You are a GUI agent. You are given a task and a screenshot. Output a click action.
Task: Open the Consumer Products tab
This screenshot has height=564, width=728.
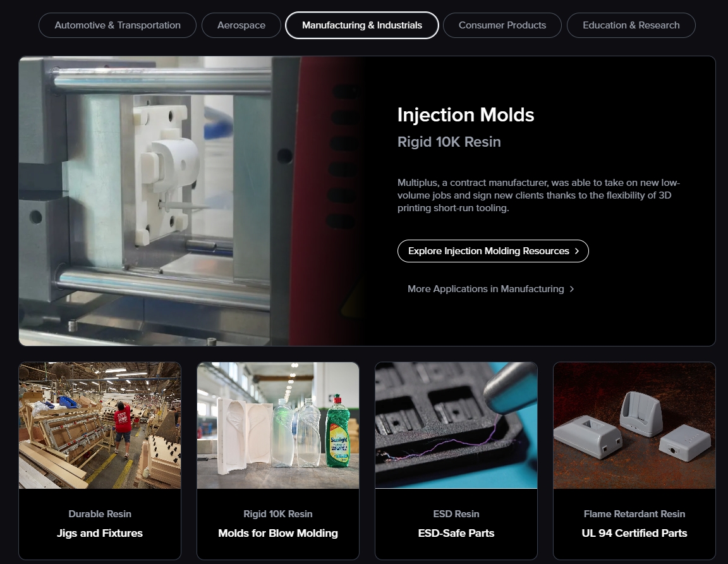click(502, 25)
